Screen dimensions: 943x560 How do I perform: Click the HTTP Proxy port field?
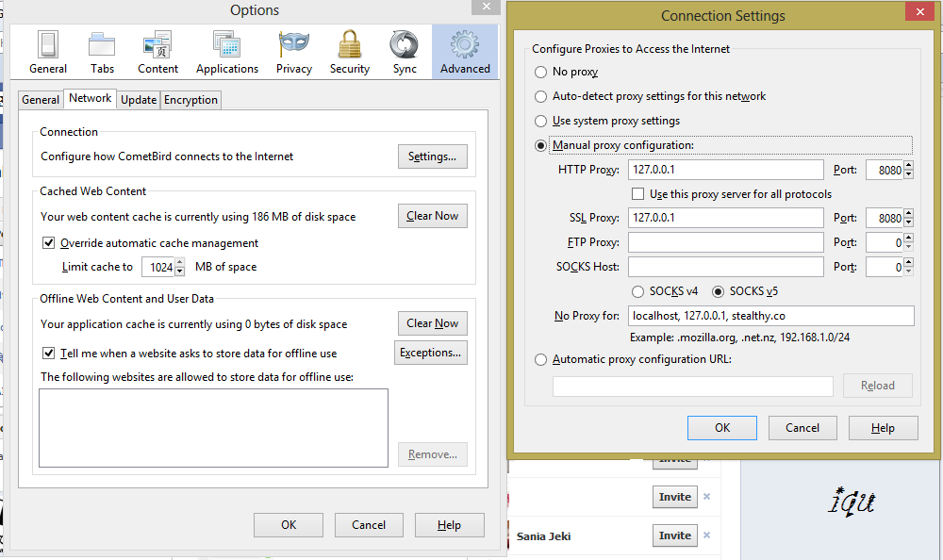(885, 170)
